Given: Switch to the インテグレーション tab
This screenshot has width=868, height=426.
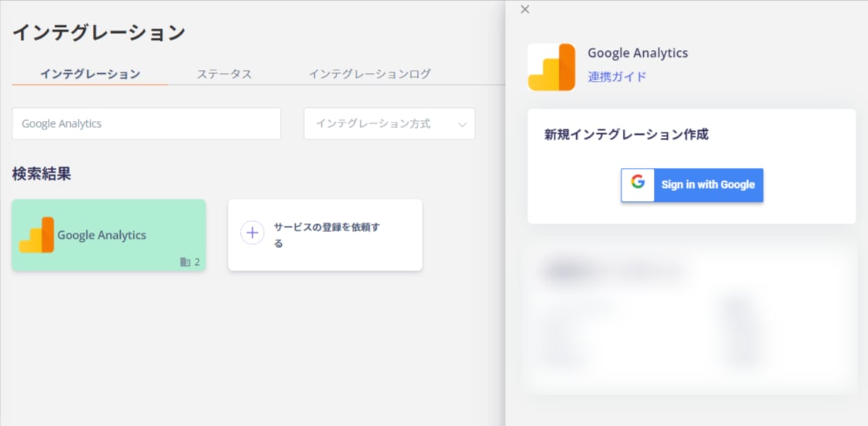Looking at the screenshot, I should point(89,74).
